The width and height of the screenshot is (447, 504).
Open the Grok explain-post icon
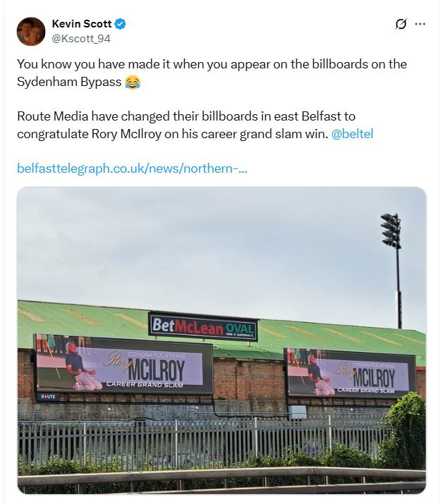(400, 24)
